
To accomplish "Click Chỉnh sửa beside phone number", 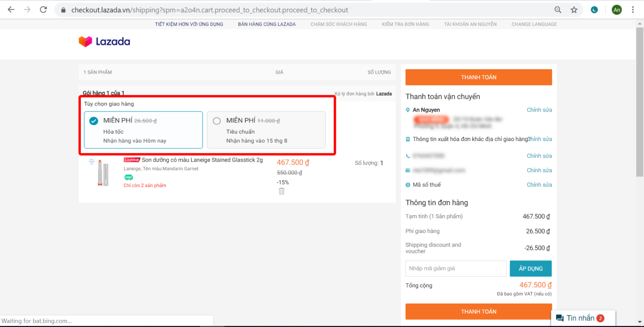I will [x=539, y=156].
